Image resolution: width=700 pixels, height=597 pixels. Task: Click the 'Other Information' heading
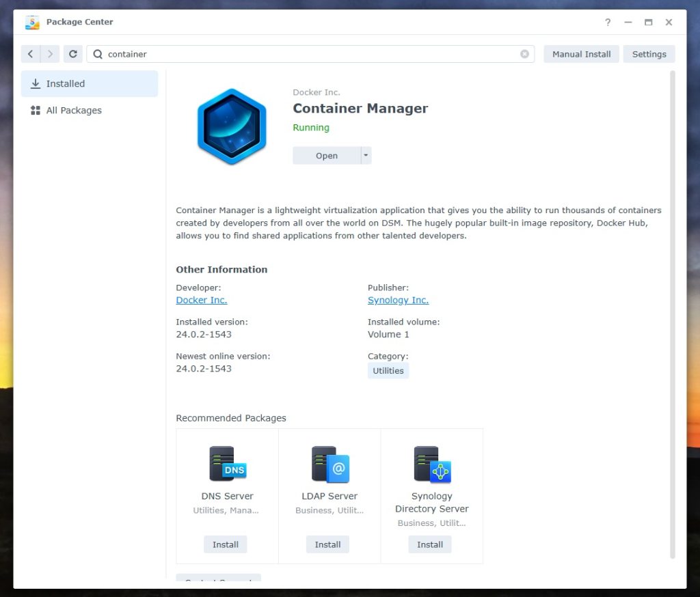coord(221,270)
